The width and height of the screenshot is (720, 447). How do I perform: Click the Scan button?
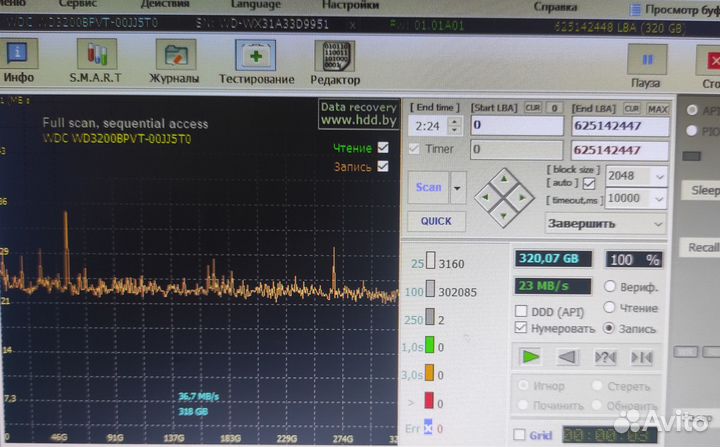(x=428, y=187)
